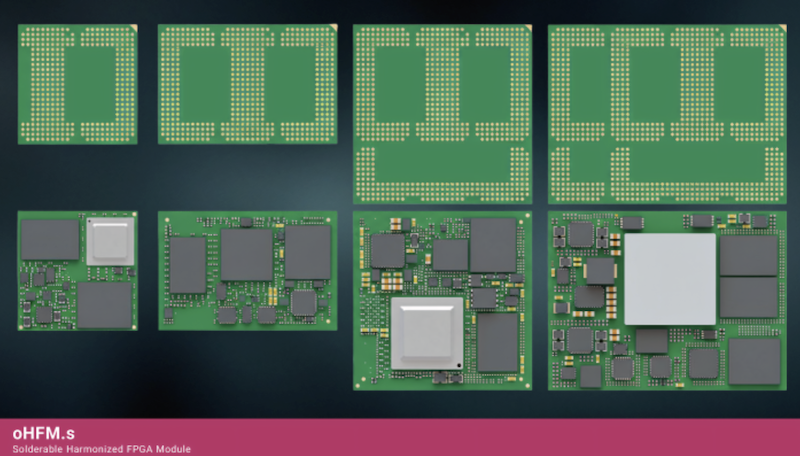Select the large center chip on second module
800x456 pixels.
click(246, 254)
